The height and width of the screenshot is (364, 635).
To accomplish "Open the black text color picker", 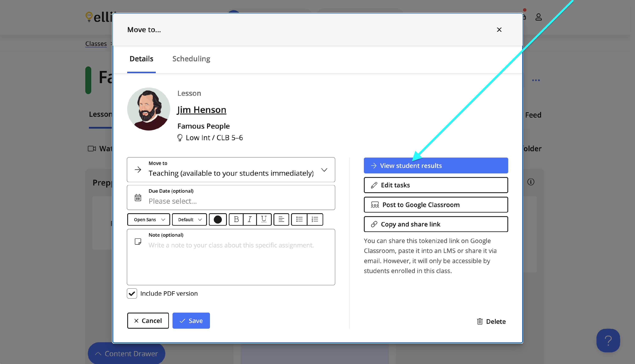I will pos(217,219).
